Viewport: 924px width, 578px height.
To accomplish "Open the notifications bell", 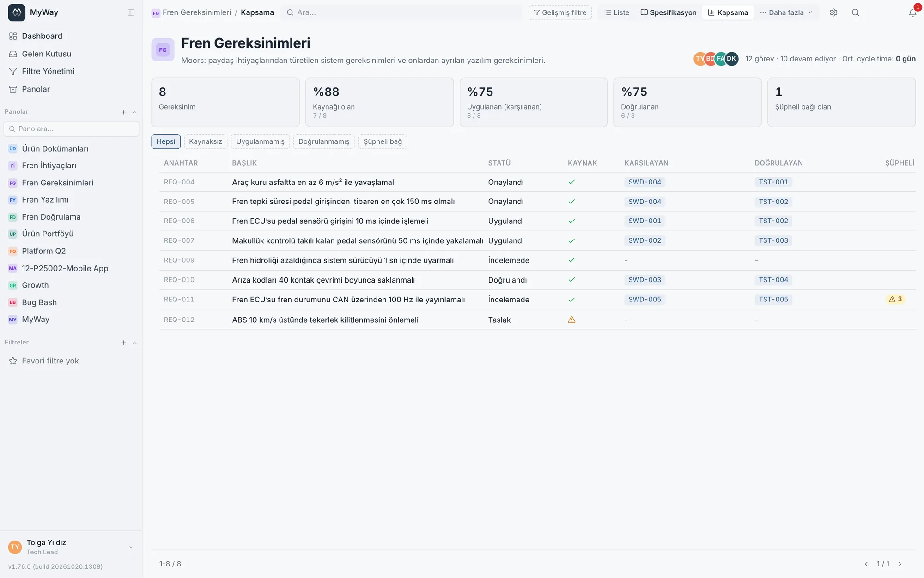I will (x=912, y=12).
